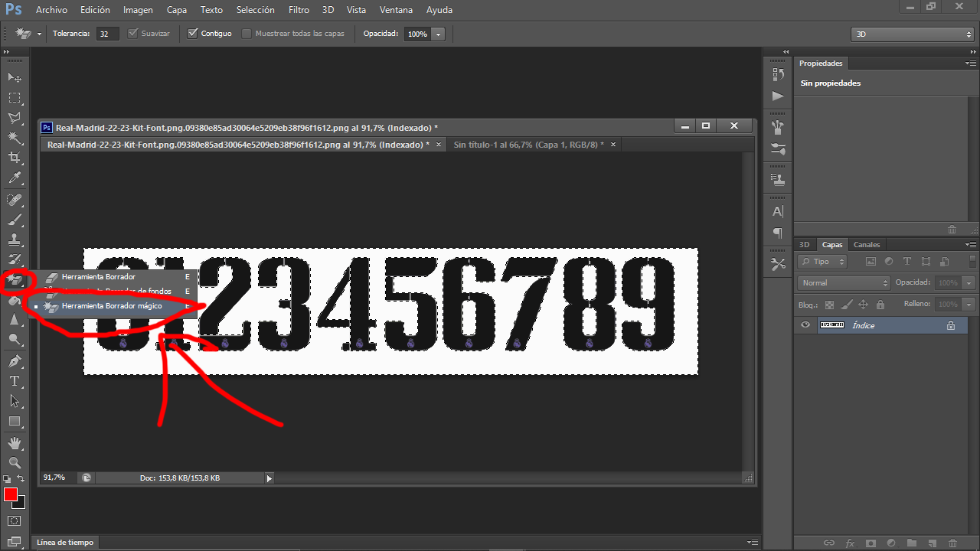Image resolution: width=980 pixels, height=551 pixels.
Task: Open the Character panel icon
Action: (x=779, y=211)
